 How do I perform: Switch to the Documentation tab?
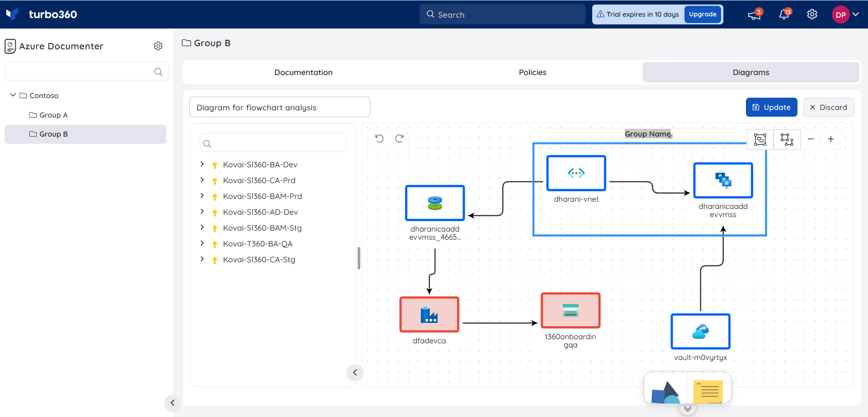coord(303,72)
